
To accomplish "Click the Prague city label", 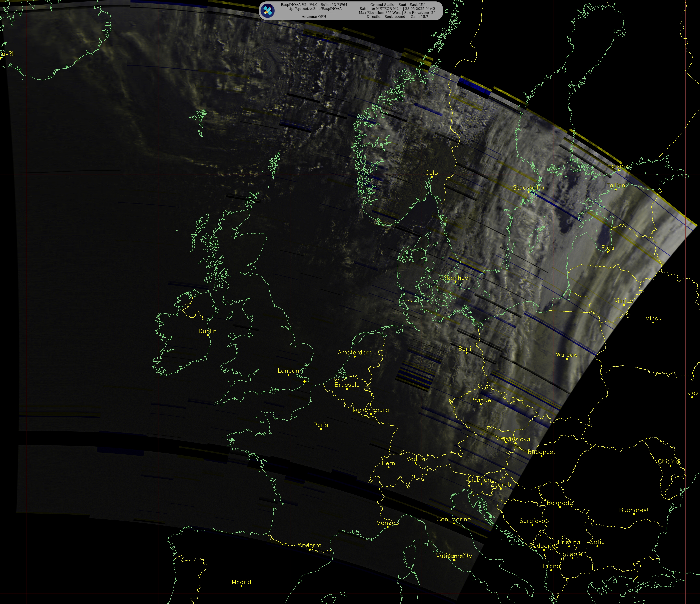I will [480, 400].
